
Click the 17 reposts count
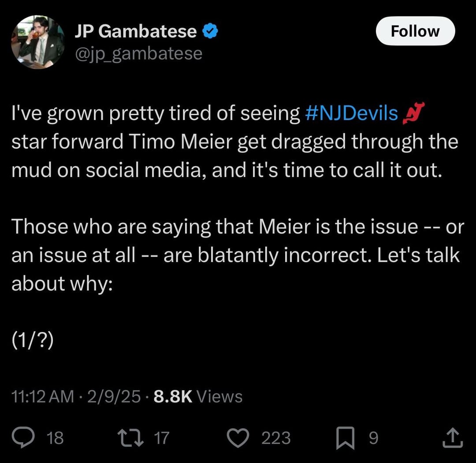(161, 438)
